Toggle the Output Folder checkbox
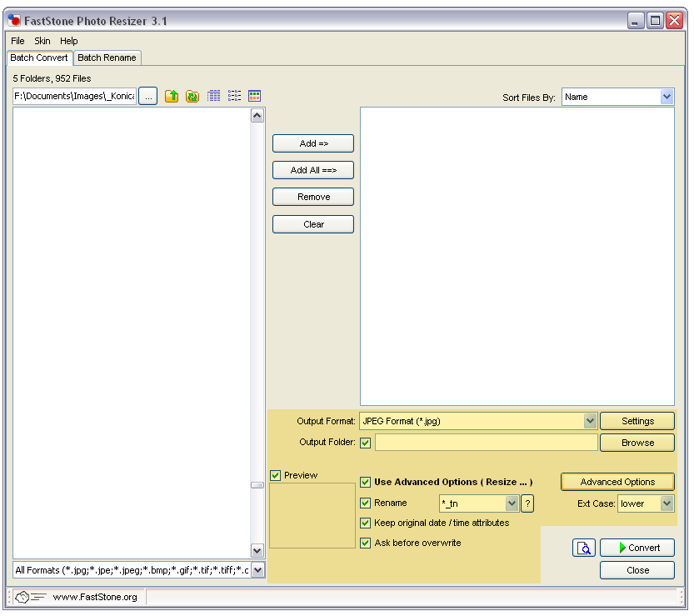694x616 pixels. pos(365,443)
